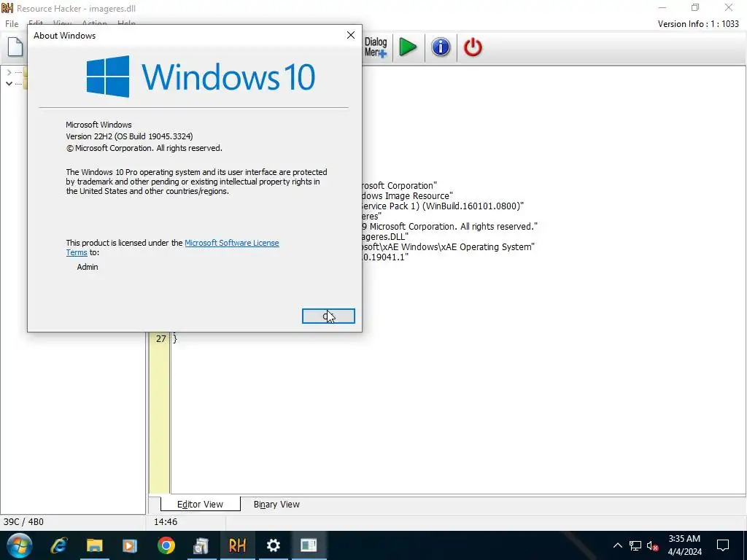Click the Version 22H2 build text
The image size is (747, 560).
coord(129,136)
